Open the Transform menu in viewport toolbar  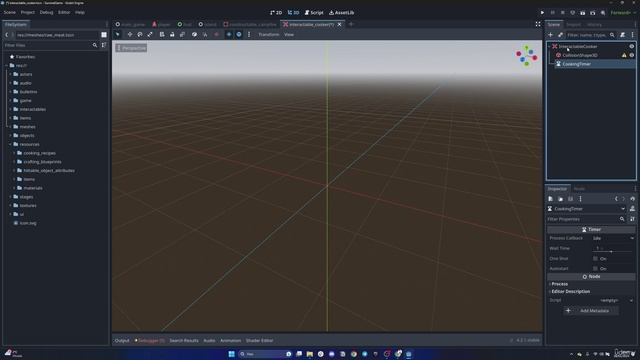269,35
